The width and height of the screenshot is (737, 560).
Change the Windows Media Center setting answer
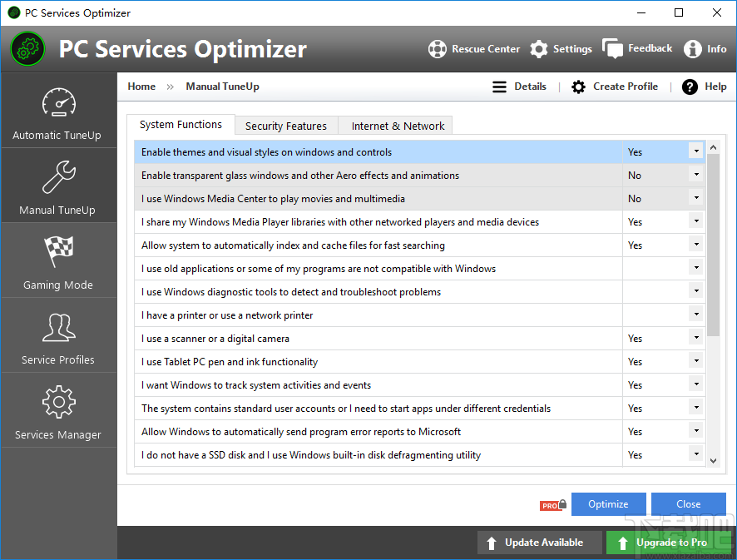pyautogui.click(x=695, y=198)
